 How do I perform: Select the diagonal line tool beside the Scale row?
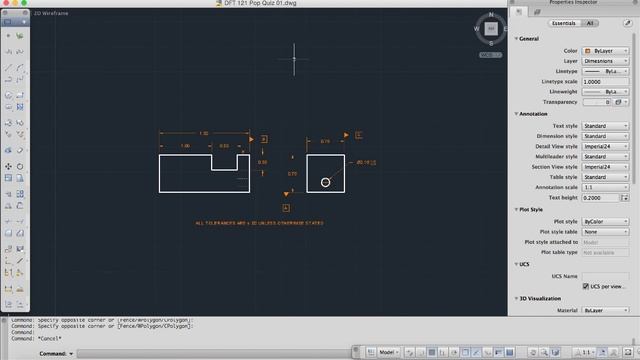click(x=20, y=260)
